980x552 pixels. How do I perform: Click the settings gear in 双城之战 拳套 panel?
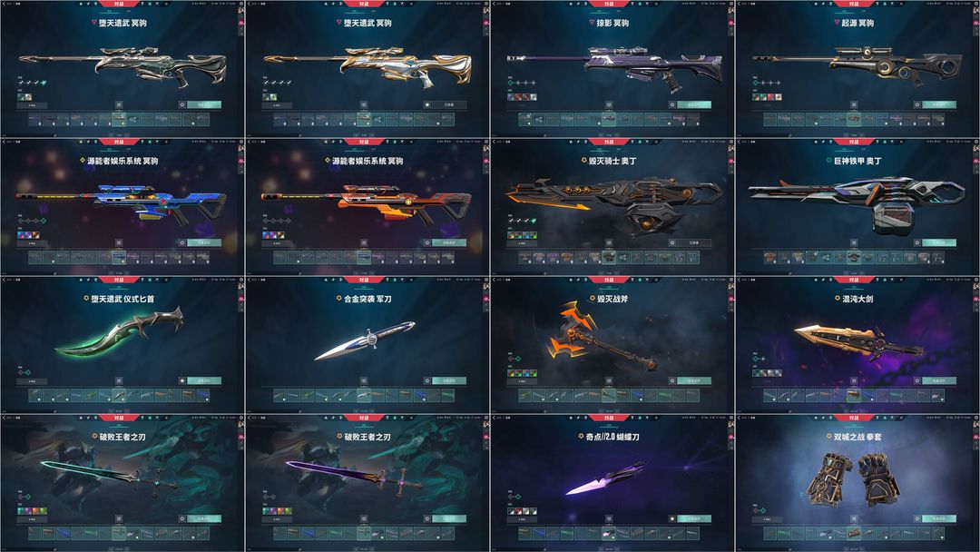click(x=976, y=418)
